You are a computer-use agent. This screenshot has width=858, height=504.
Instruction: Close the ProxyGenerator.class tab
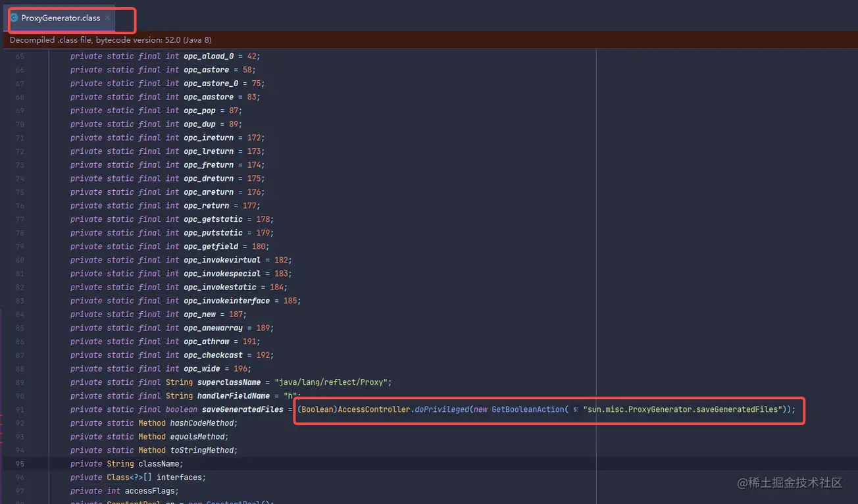pyautogui.click(x=107, y=18)
